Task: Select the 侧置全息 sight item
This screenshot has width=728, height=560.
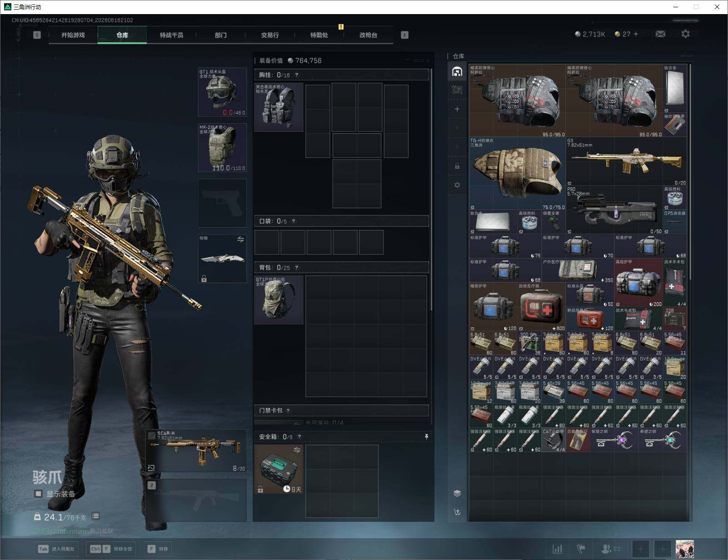Action: pyautogui.click(x=553, y=222)
